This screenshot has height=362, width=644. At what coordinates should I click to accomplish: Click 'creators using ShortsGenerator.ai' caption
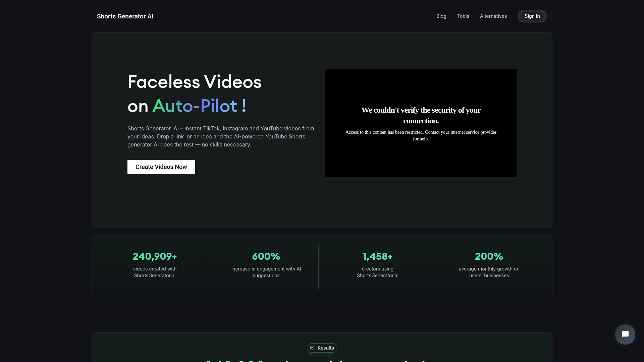click(377, 272)
